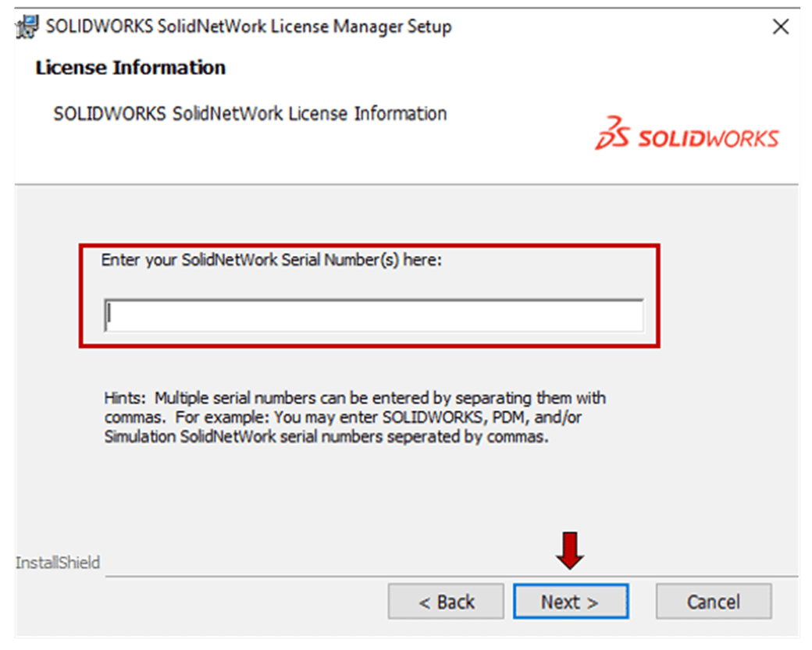Click the setup wizard icon beside the window title
Image resolution: width=812 pixels, height=650 pixels.
(x=26, y=26)
